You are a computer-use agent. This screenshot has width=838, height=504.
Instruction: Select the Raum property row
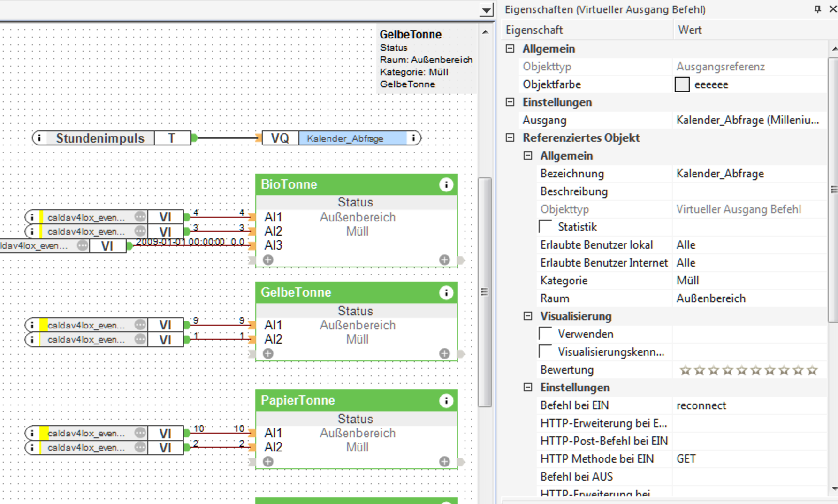pos(605,298)
